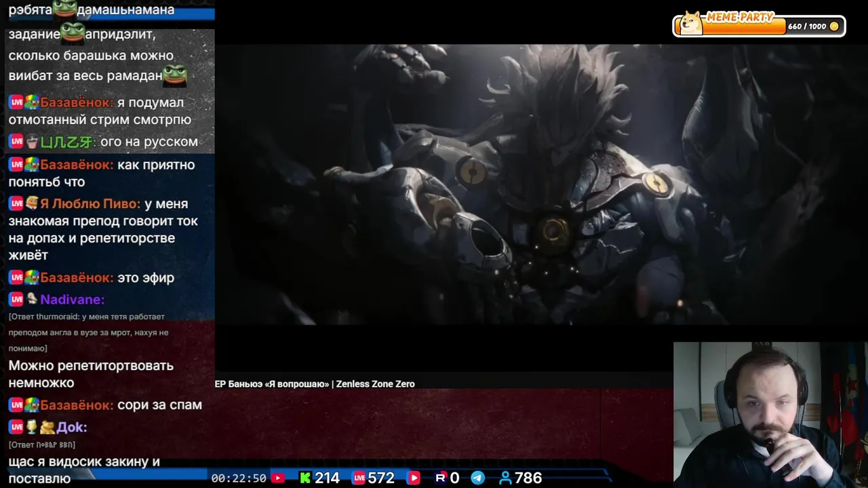Click the trophy badge beside Док
868x488 pixels.
point(31,427)
